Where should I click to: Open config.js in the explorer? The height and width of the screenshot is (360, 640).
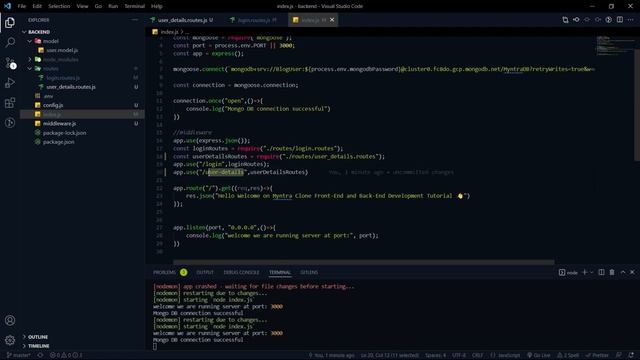coord(53,105)
